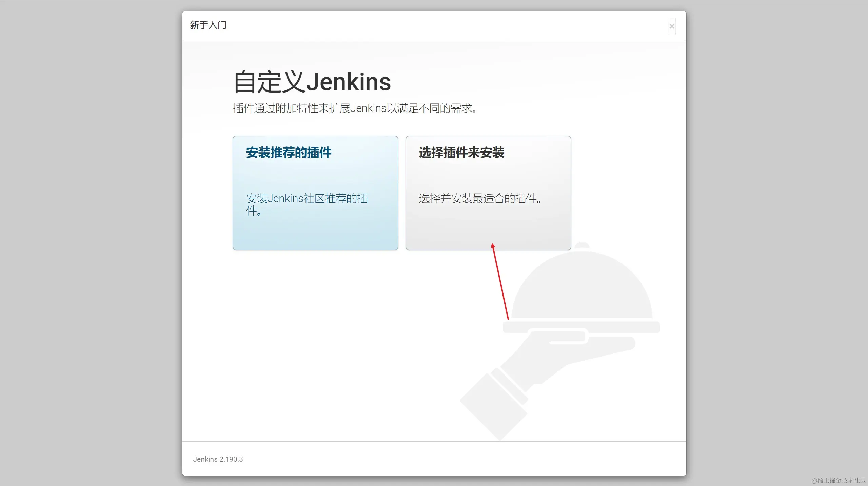The image size is (868, 486).
Task: Click the 自定义Jenkins main heading
Action: tap(312, 82)
